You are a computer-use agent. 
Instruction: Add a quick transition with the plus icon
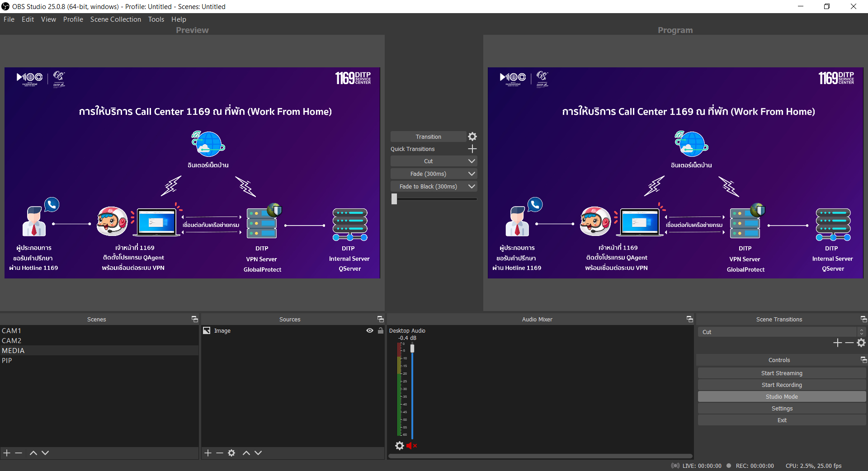(472, 149)
